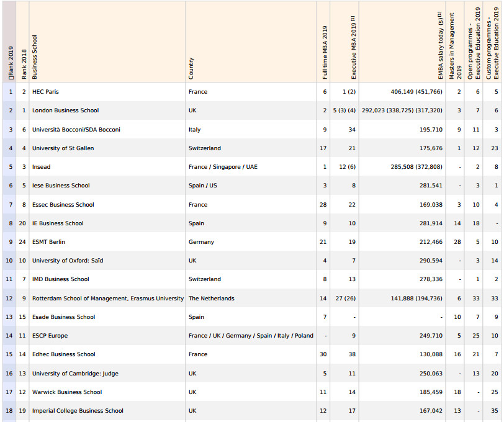
Task: Click salary value 169,038
Action: 431,205
